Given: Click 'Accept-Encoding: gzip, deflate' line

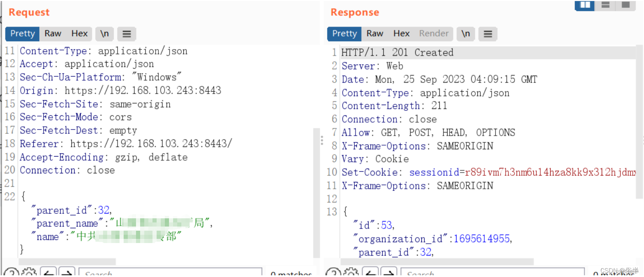Looking at the screenshot, I should tap(104, 157).
